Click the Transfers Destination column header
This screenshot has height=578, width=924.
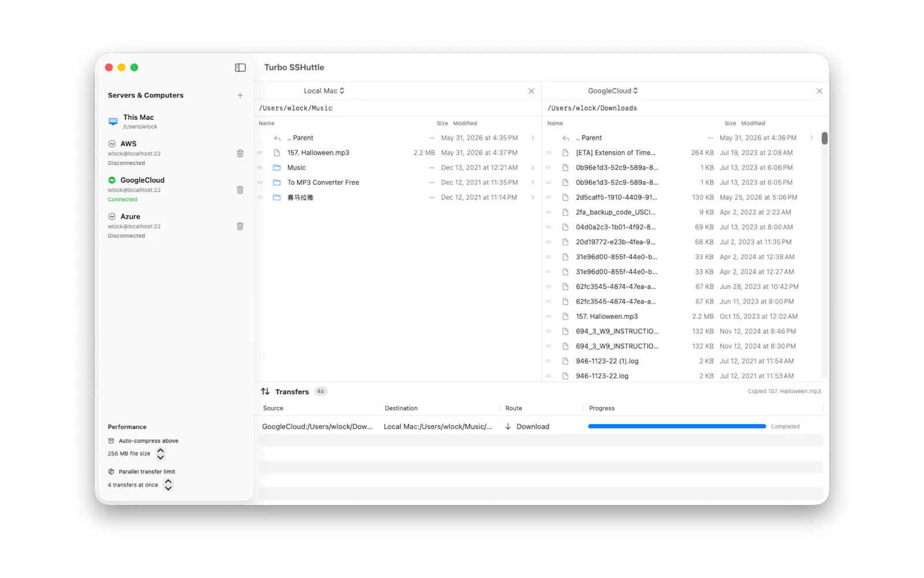[x=401, y=409]
